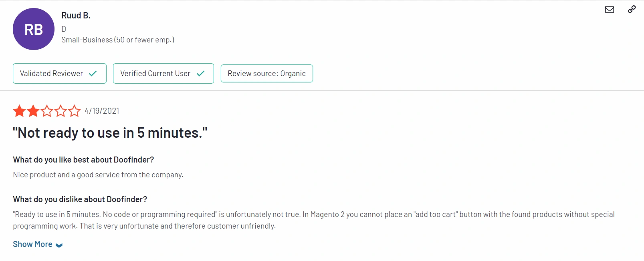
Task: Click the envelope share icon
Action: point(610,9)
